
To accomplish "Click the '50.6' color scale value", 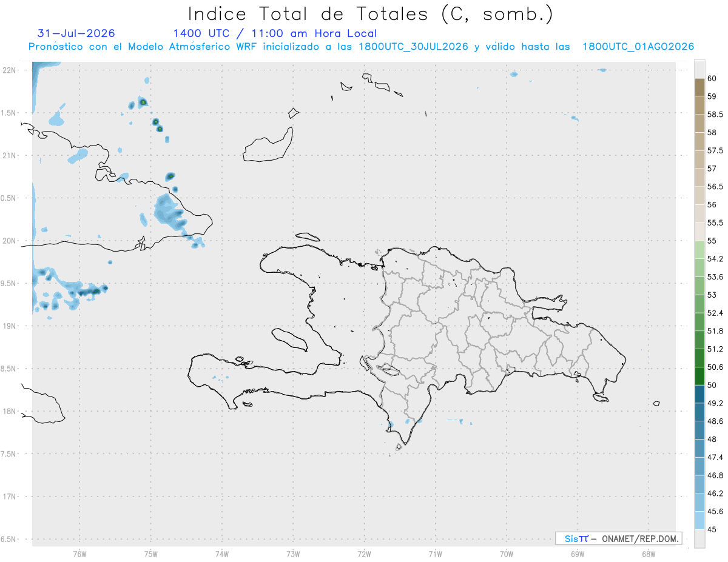I will click(x=715, y=367).
